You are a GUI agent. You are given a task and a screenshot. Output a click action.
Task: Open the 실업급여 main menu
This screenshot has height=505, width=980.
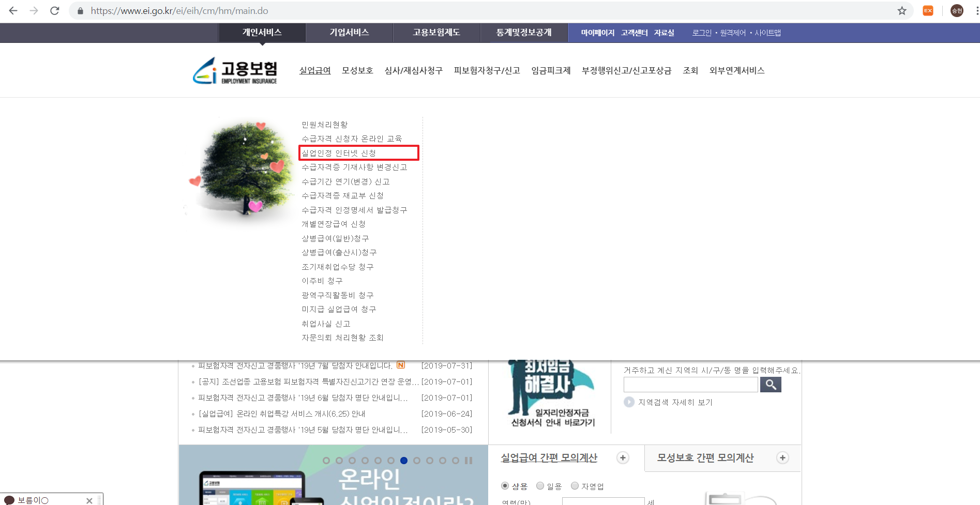point(315,70)
